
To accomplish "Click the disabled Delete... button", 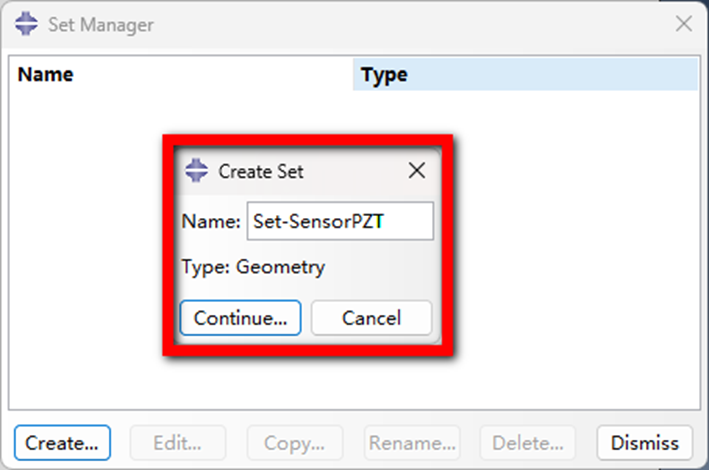I will 528,442.
